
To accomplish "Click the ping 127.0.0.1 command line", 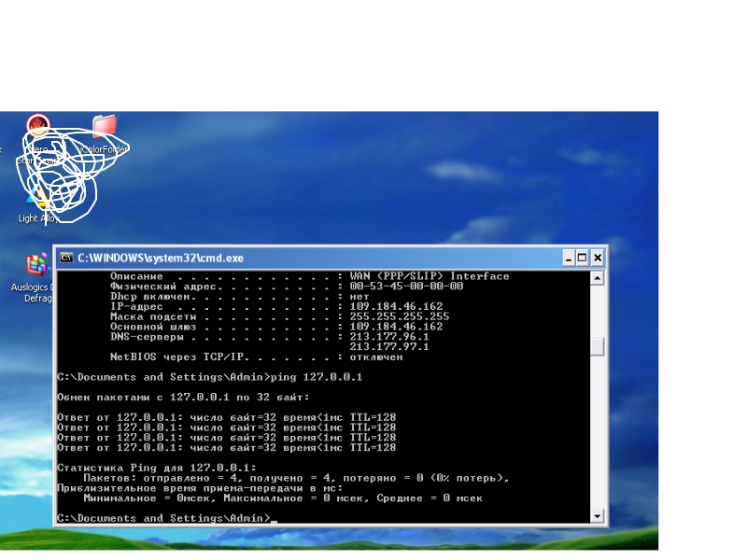I will 210,377.
